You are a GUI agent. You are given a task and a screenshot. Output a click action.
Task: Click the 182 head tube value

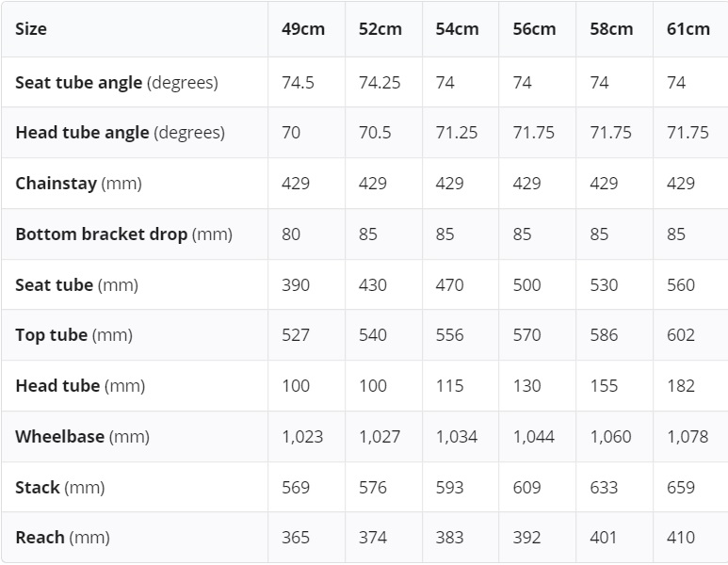(x=681, y=386)
